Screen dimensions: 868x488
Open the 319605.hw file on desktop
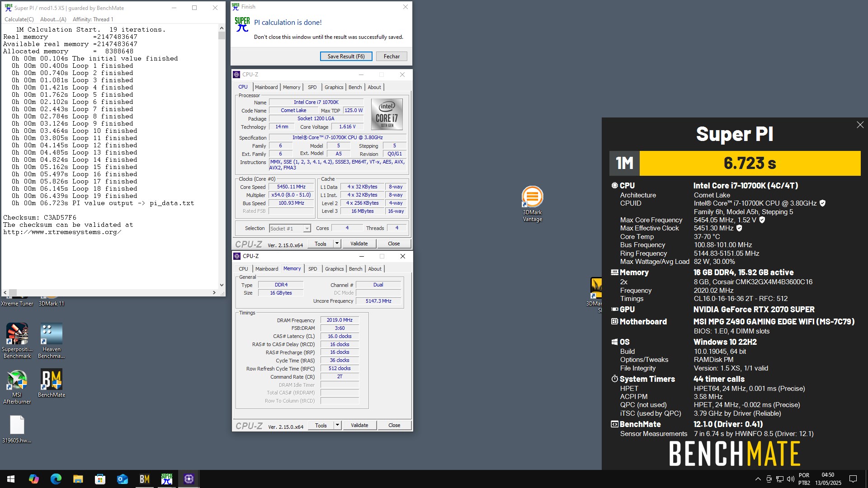coord(17,429)
